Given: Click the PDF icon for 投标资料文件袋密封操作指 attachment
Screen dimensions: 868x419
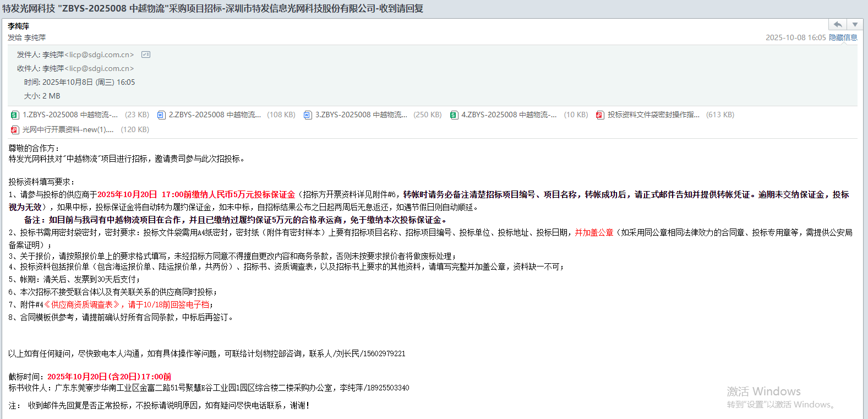Looking at the screenshot, I should (x=600, y=115).
